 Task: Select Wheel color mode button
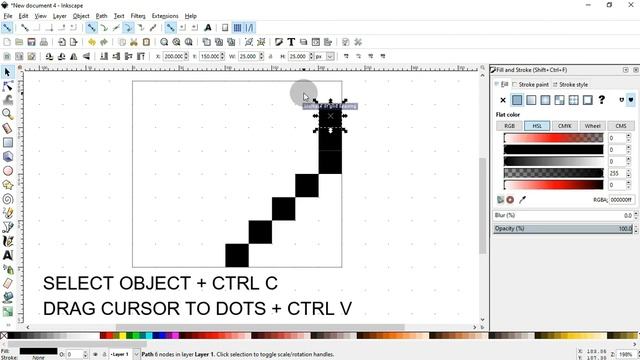(x=593, y=126)
